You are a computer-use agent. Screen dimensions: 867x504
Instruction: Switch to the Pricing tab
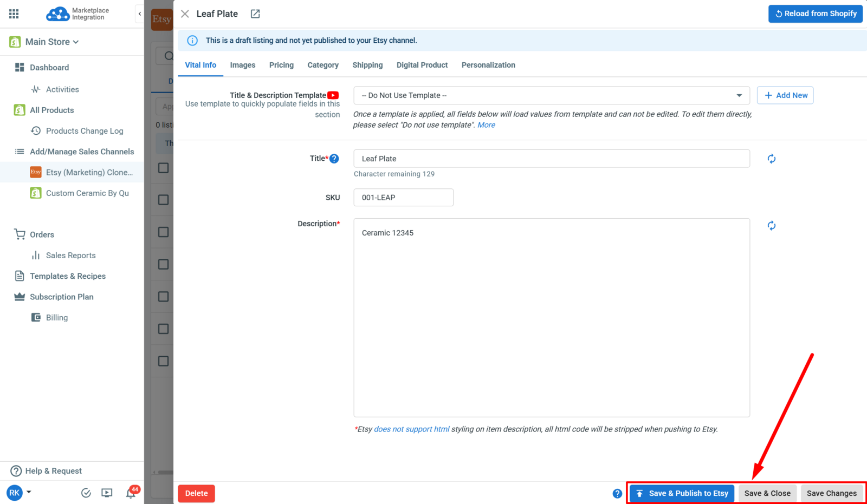point(281,65)
